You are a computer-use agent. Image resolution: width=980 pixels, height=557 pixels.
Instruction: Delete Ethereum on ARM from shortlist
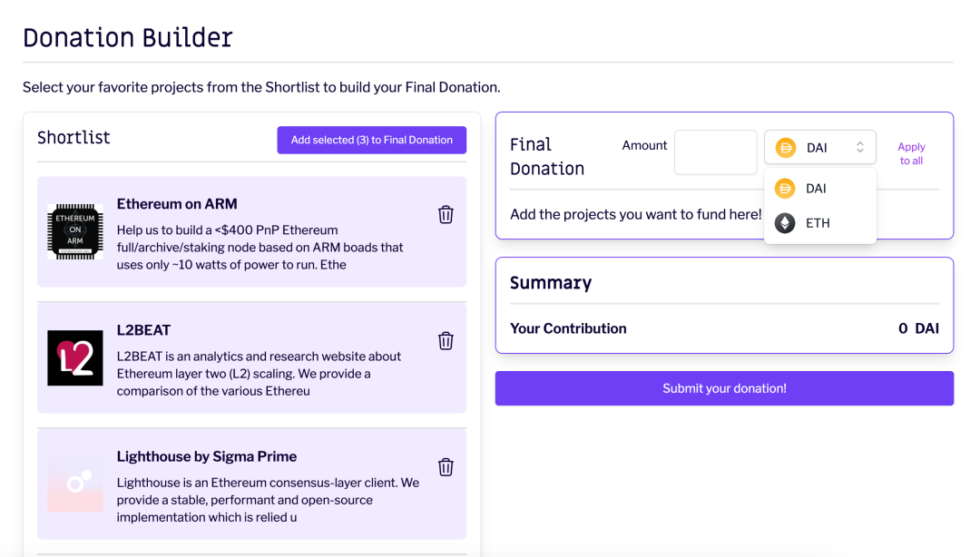pyautogui.click(x=446, y=214)
